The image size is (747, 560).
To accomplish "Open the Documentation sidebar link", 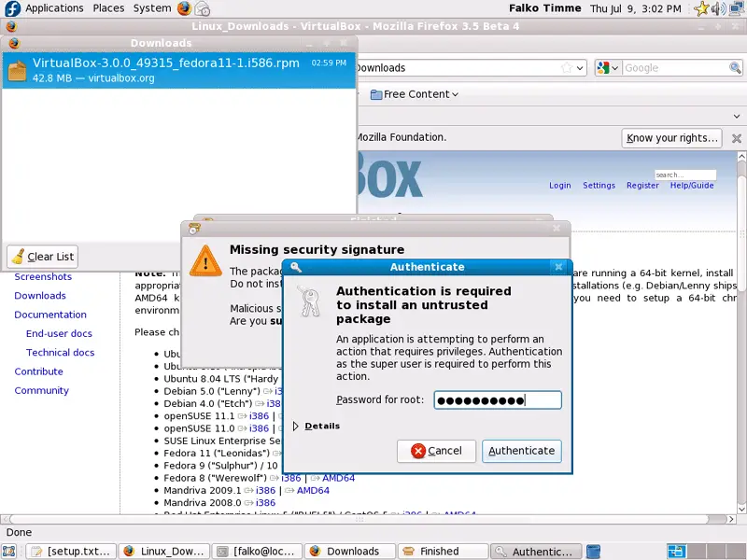I will 50,315.
